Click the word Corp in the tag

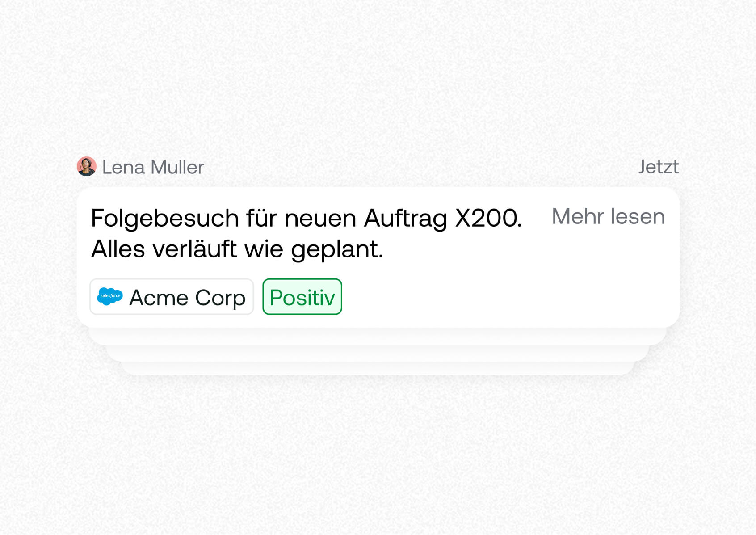click(x=220, y=298)
